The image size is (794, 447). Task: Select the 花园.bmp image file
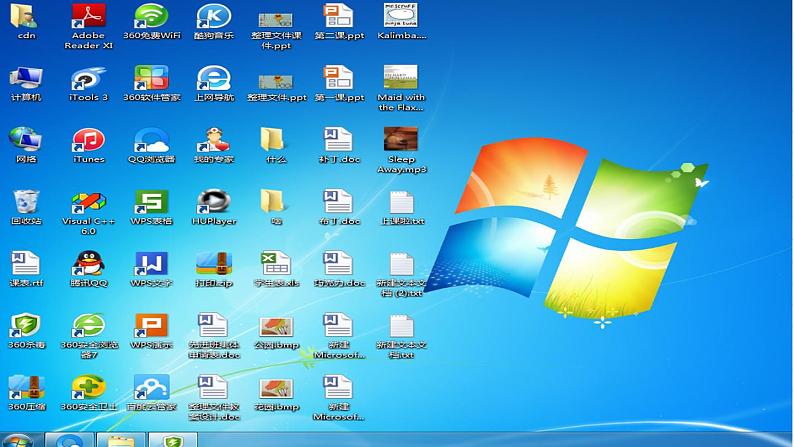[x=276, y=394]
